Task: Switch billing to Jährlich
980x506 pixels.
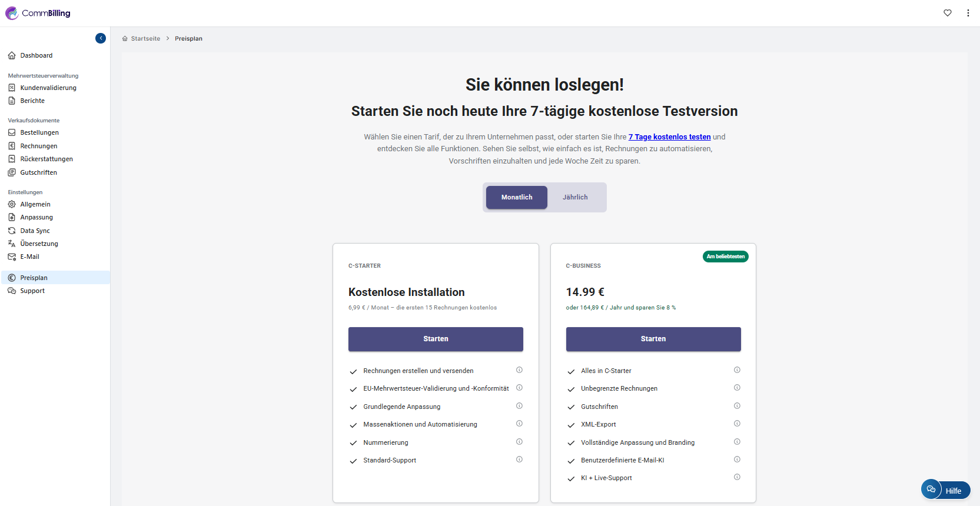Action: coord(574,197)
